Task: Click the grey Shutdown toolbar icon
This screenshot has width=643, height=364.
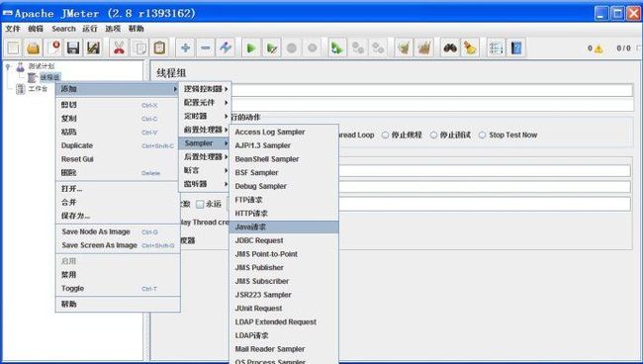Action: click(312, 48)
